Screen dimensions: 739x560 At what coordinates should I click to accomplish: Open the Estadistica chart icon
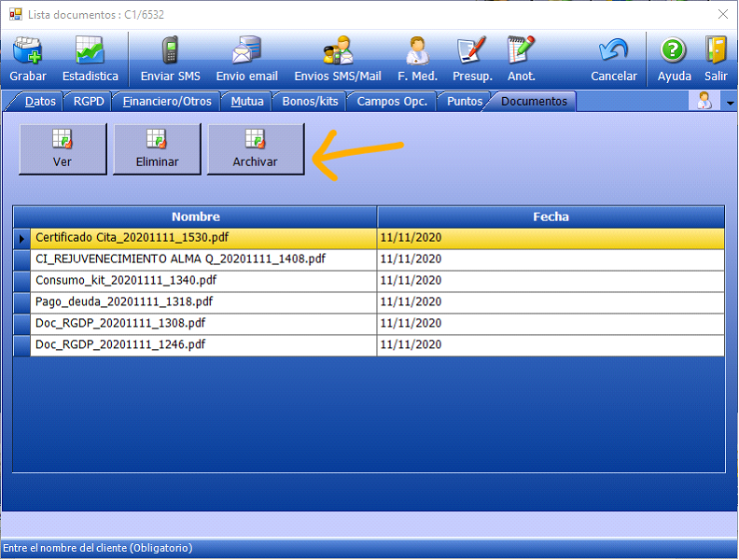coord(91,51)
